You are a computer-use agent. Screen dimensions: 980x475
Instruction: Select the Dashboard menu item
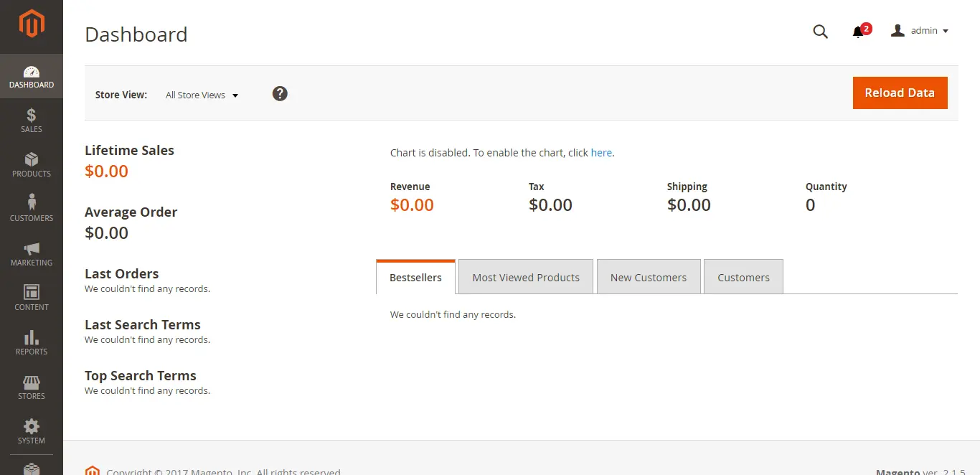[x=31, y=76]
